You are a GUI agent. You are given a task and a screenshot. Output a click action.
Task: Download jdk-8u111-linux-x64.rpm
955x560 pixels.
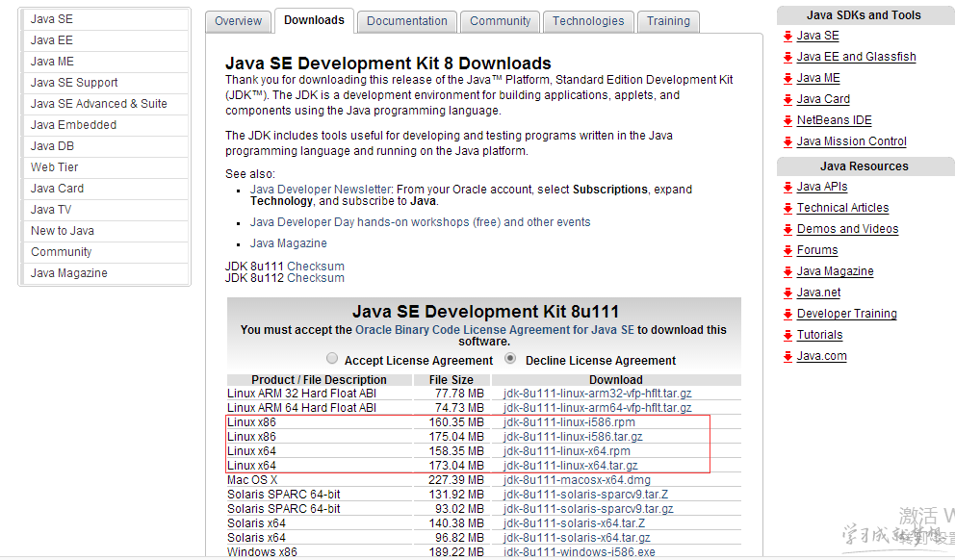coord(567,451)
